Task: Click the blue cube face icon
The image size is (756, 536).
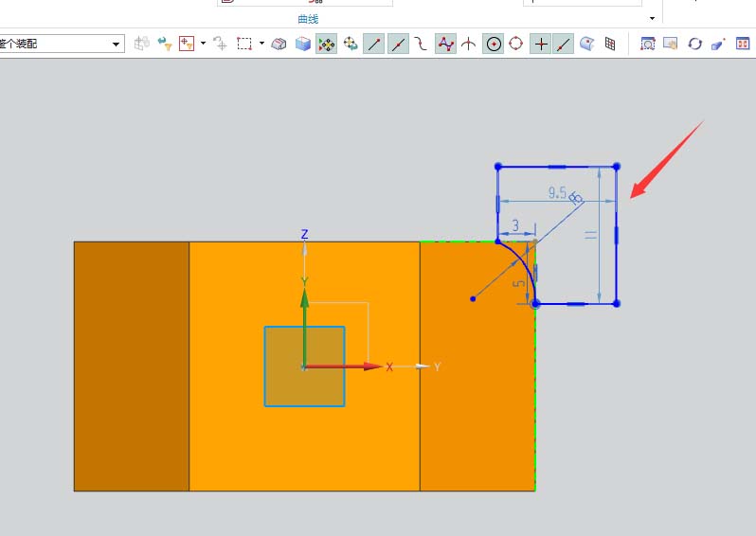Action: [x=303, y=44]
